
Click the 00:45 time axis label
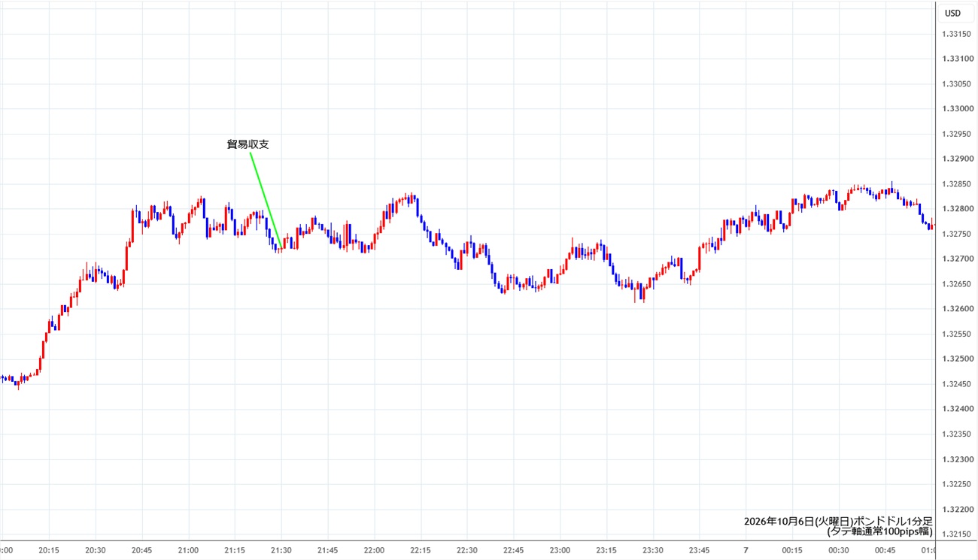pyautogui.click(x=885, y=550)
